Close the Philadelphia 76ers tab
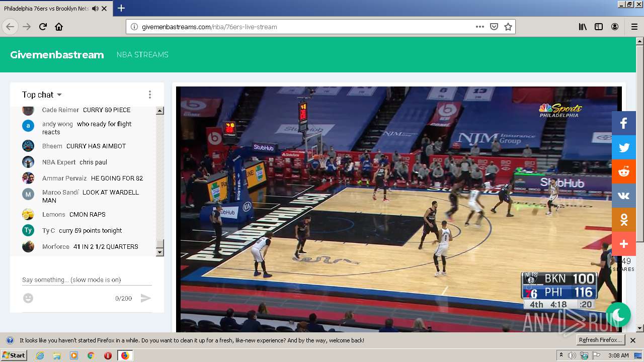Screen dimensions: 644x362 point(104,9)
